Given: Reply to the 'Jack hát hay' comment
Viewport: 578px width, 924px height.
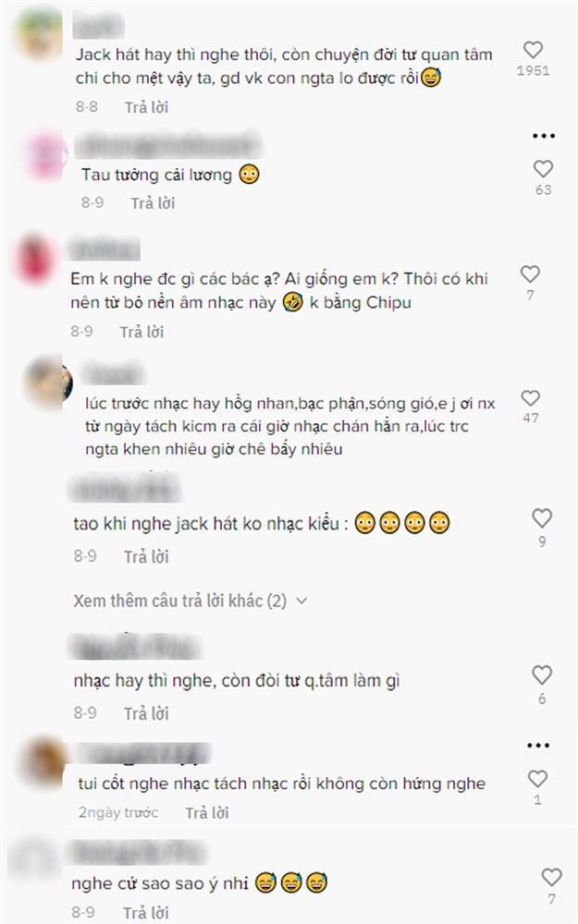Looking at the screenshot, I should click(x=146, y=107).
